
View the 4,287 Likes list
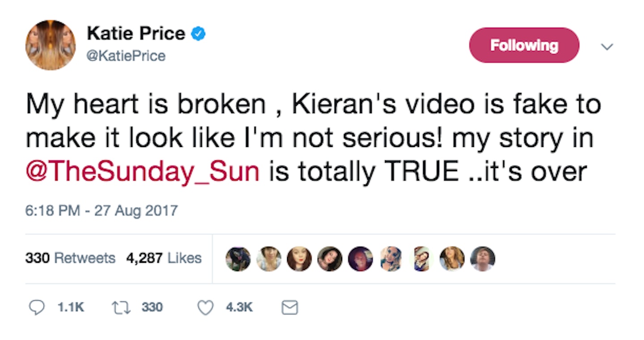click(164, 258)
